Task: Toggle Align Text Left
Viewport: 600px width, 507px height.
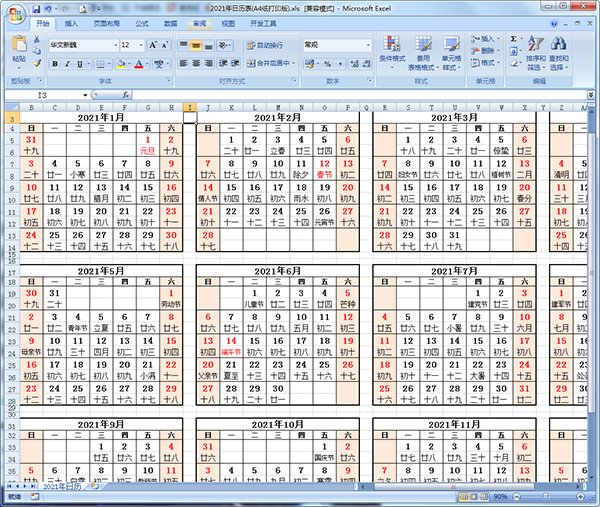Action: point(184,63)
